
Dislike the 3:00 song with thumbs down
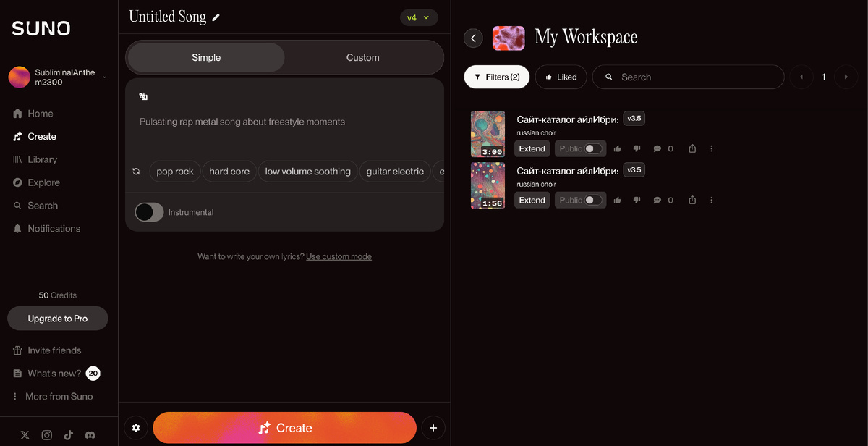[637, 149]
